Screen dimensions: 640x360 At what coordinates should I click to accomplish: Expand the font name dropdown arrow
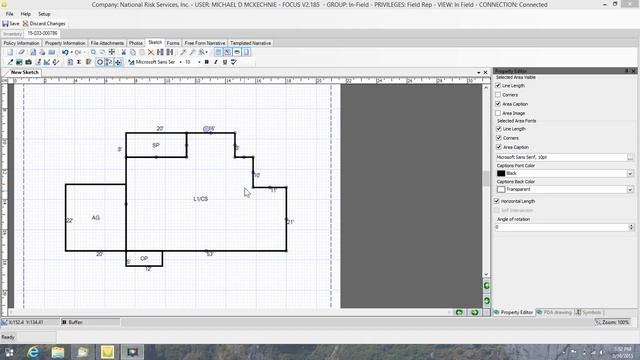pos(180,62)
